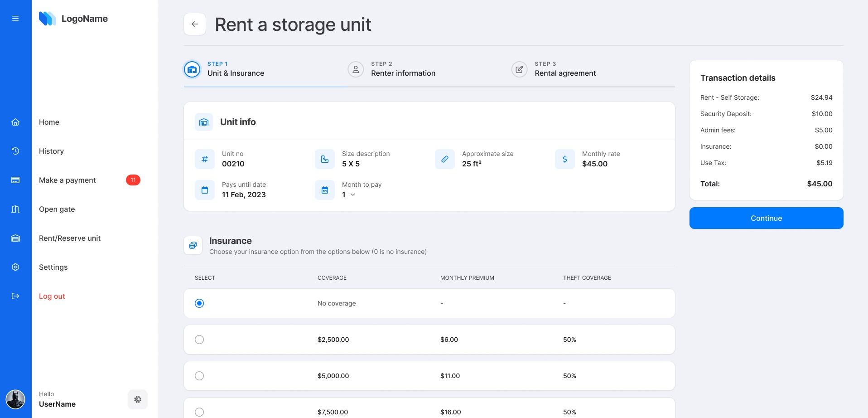Click the user avatar thumbnail

pos(15,399)
